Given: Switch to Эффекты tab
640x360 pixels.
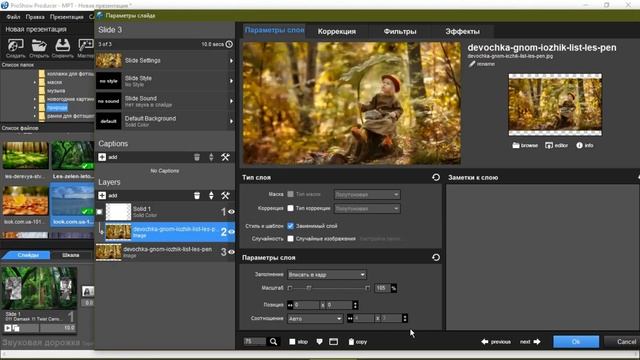Looking at the screenshot, I should coord(462,31).
